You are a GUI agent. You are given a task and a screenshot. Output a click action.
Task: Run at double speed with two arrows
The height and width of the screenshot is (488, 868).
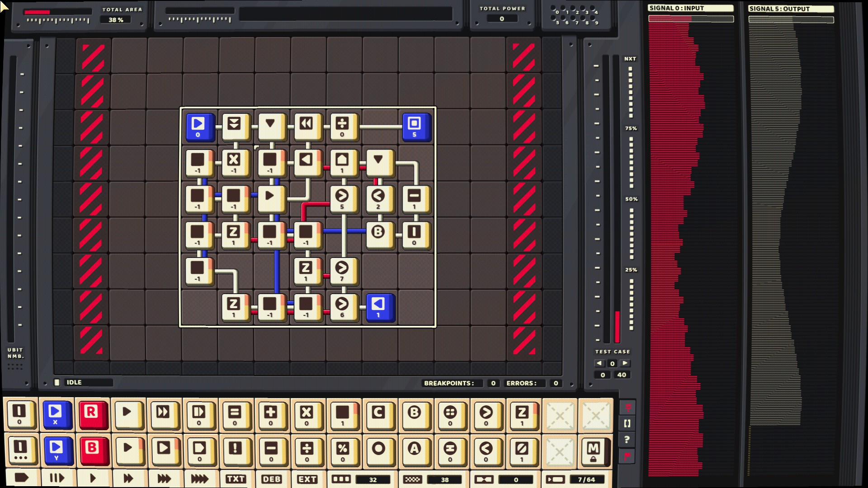(128, 479)
